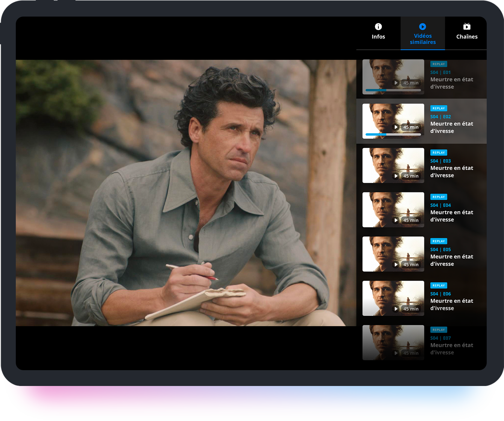This screenshot has height=421, width=504.
Task: Click the REPLAY badge on E05
Action: (x=439, y=241)
